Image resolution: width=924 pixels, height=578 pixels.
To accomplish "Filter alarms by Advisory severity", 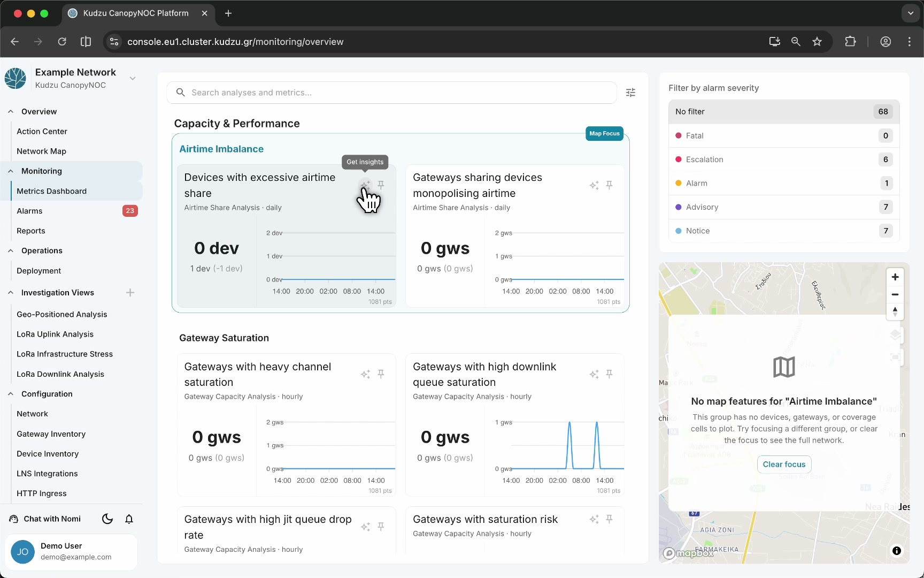I will pyautogui.click(x=784, y=207).
